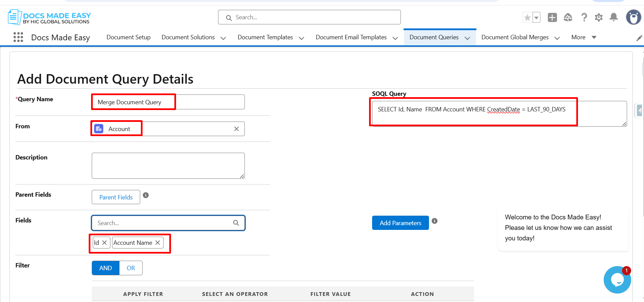Open the Setup gear icon
Viewport: 644px width, 302px height.
point(599,17)
